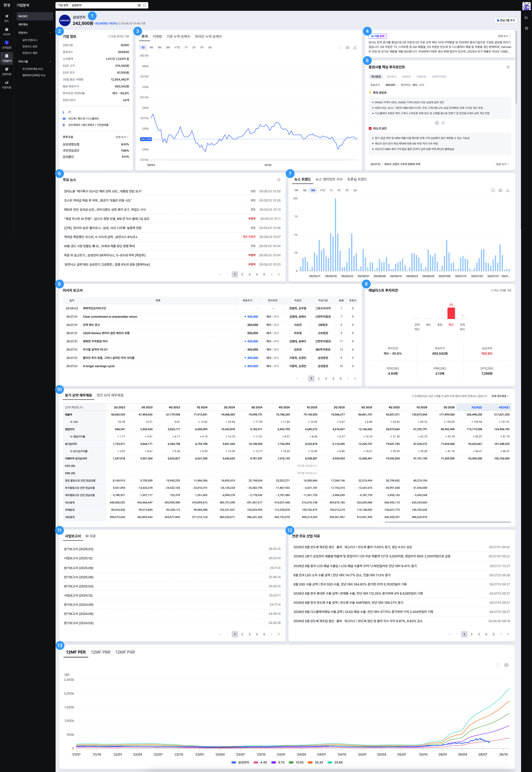Image resolution: width=532 pixels, height=772 pixels.
Task: Show info for 증권사별 핵심 투자포인트
Action: pyautogui.click(x=508, y=67)
